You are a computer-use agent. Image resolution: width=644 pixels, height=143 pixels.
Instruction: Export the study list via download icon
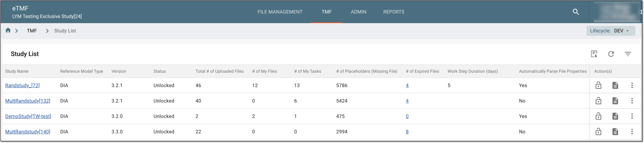click(594, 54)
